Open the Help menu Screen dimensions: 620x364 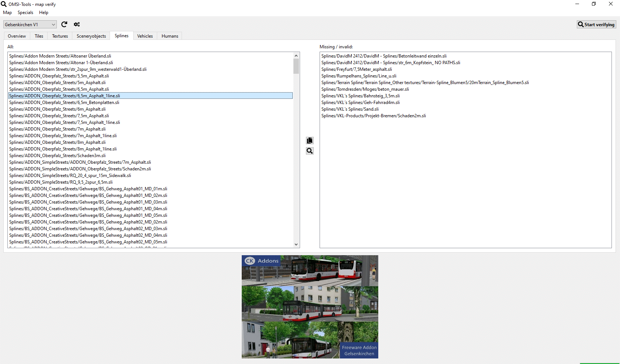click(x=44, y=13)
